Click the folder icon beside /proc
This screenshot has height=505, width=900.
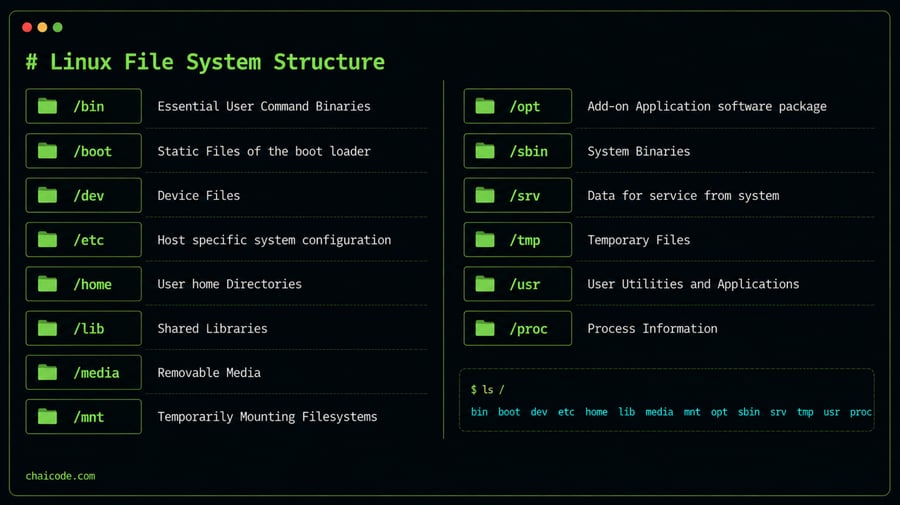(x=485, y=328)
